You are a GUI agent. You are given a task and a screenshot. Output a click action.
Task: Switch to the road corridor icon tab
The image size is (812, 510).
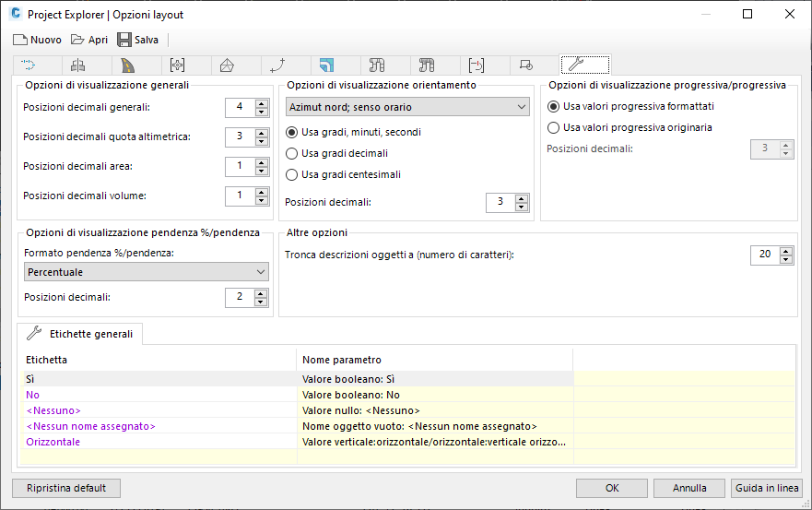pyautogui.click(x=127, y=65)
